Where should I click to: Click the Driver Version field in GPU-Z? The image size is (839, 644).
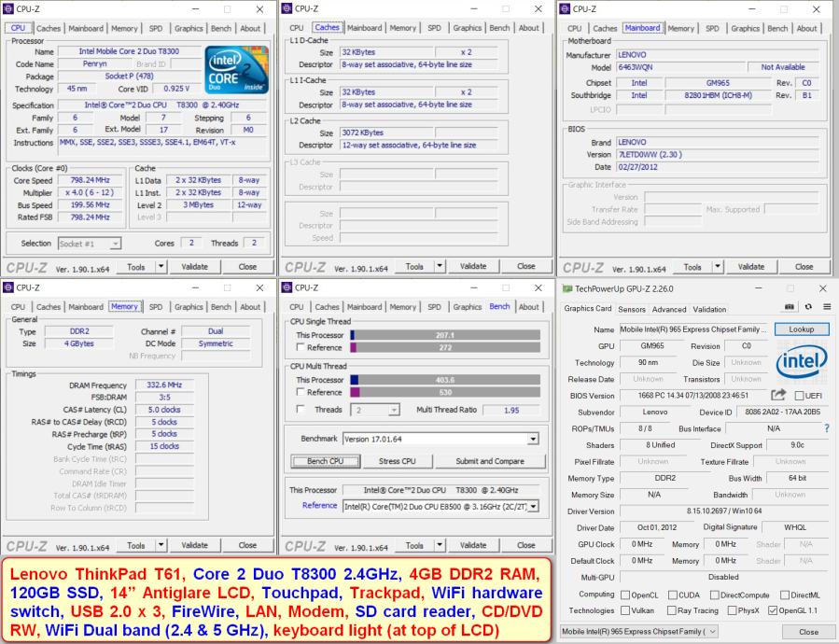pyautogui.click(x=724, y=511)
